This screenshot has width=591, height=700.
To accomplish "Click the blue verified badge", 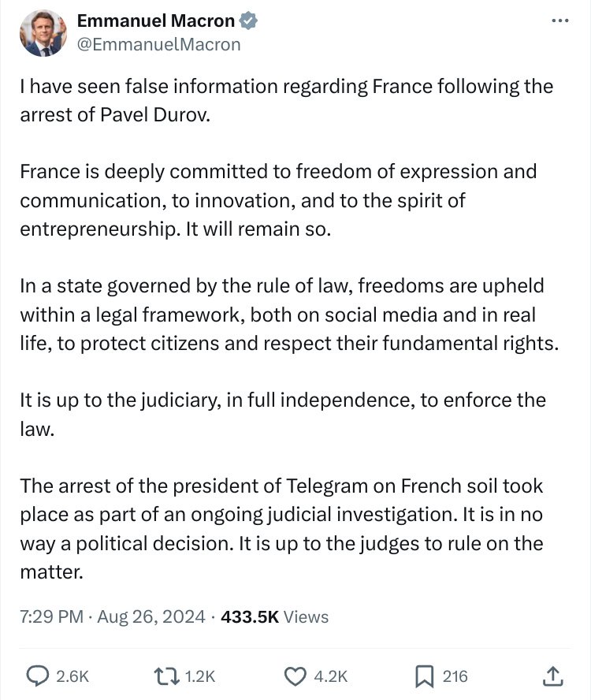I will point(248,20).
